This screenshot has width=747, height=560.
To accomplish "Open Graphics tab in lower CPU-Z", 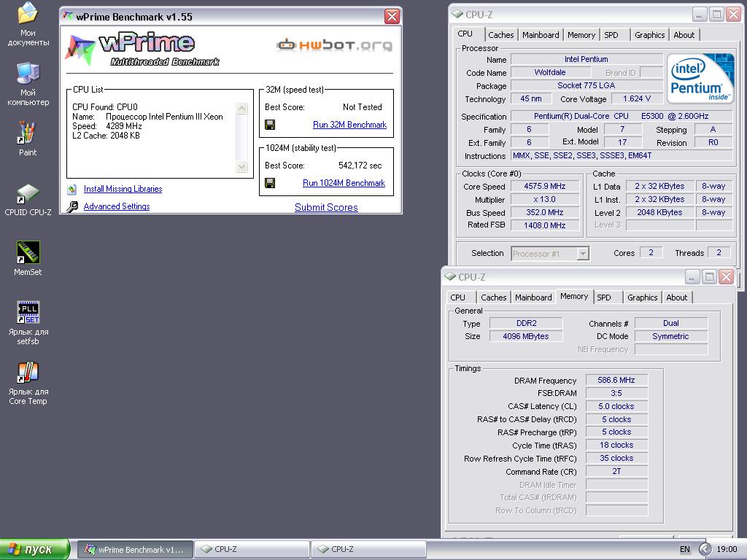I will pyautogui.click(x=642, y=297).
